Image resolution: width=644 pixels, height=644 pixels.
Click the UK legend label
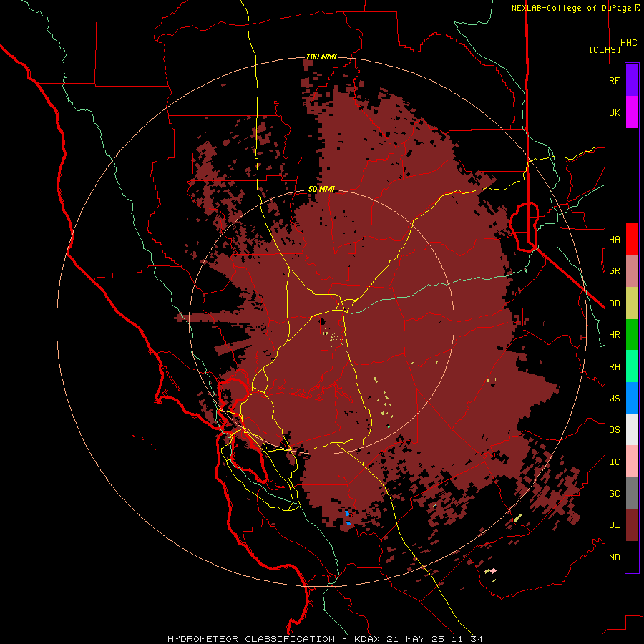(x=614, y=113)
